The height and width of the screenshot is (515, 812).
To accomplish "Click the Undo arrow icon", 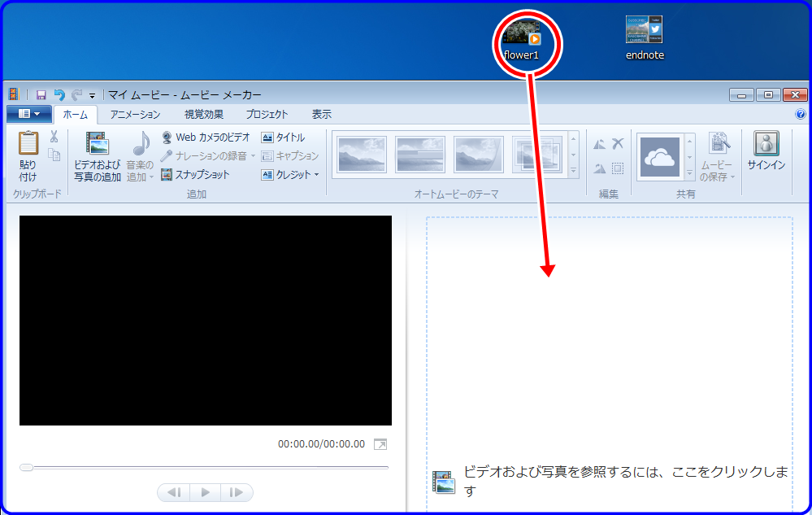I will coord(59,95).
